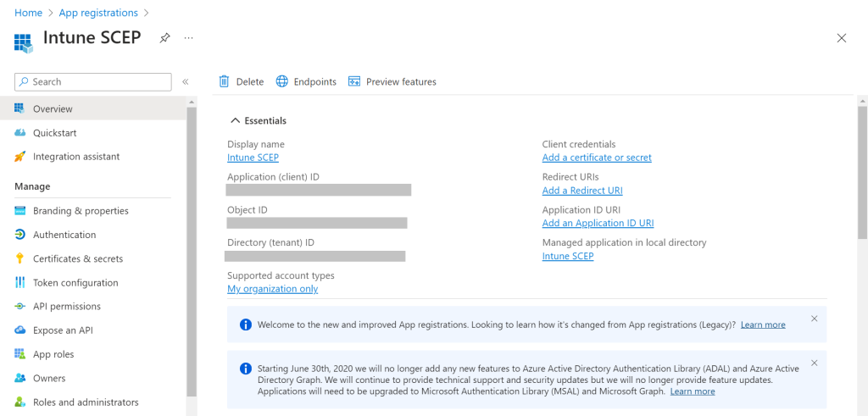
Task: Click the Application (client) ID label
Action: (x=274, y=177)
